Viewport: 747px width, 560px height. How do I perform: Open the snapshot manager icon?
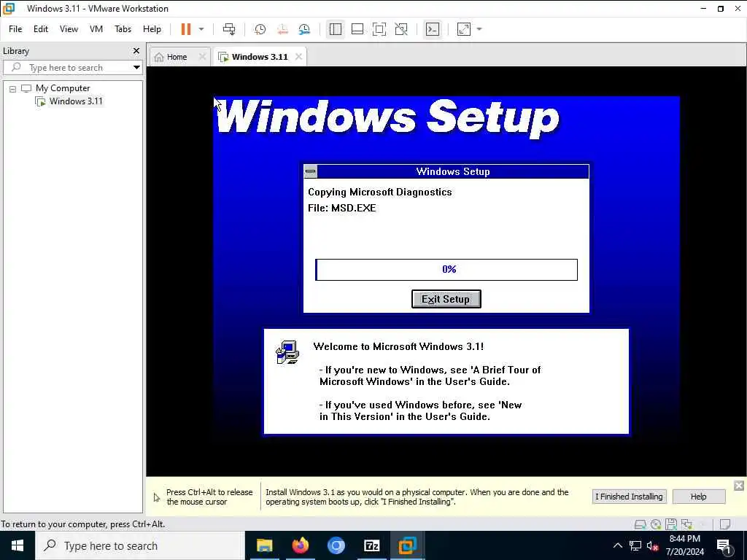coord(304,29)
